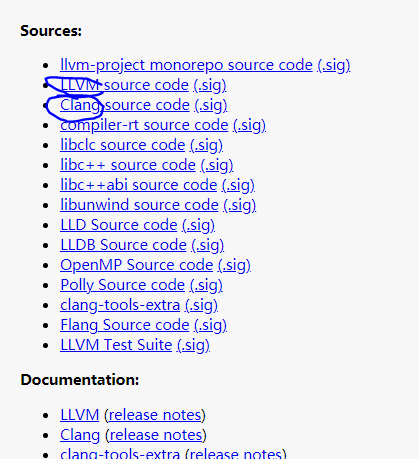This screenshot has width=419, height=461.
Task: Open .sig link beside compiler-rt source code
Action: coord(249,125)
